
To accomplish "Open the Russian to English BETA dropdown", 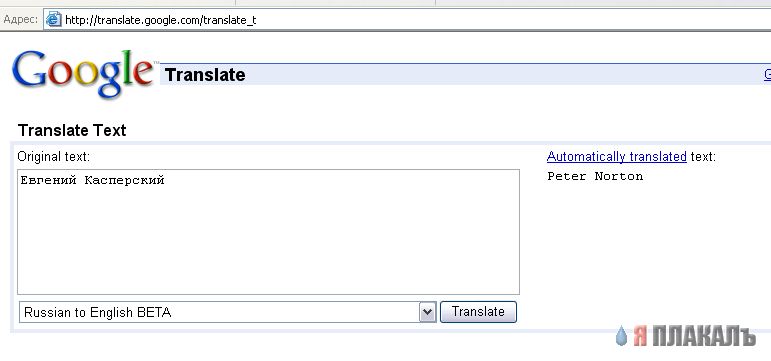I will tap(228, 312).
